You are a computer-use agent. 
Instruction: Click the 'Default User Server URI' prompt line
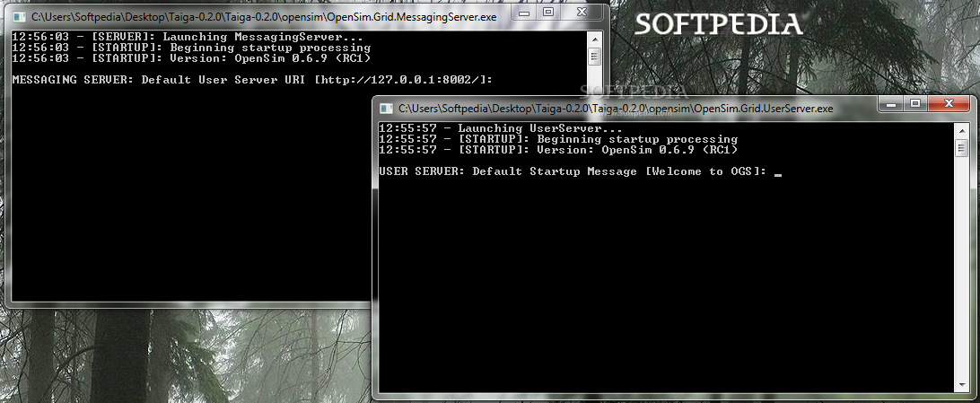point(252,79)
